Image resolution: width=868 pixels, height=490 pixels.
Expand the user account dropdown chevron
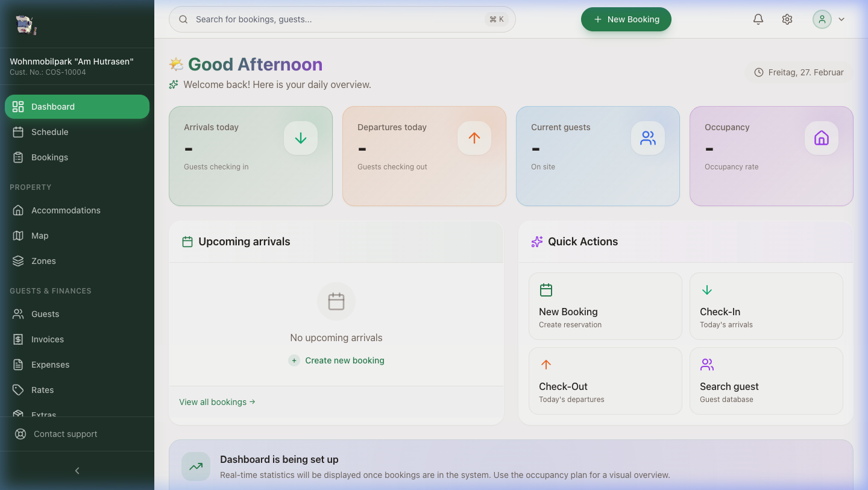click(841, 19)
